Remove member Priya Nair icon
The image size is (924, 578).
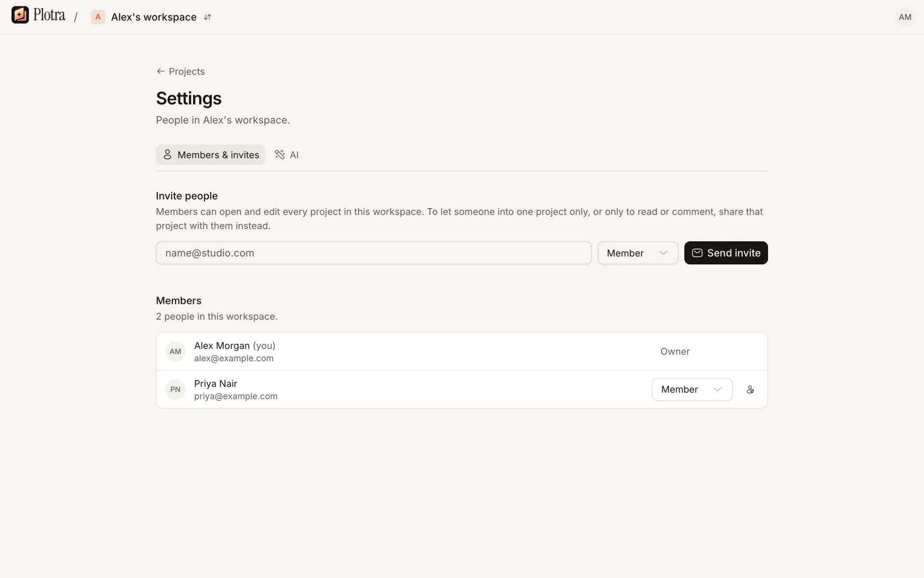click(x=750, y=389)
